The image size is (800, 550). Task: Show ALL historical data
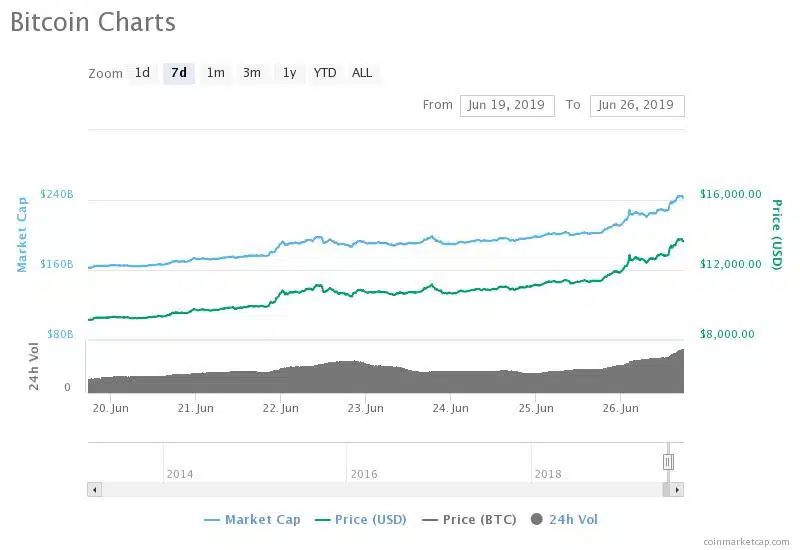[x=362, y=73]
